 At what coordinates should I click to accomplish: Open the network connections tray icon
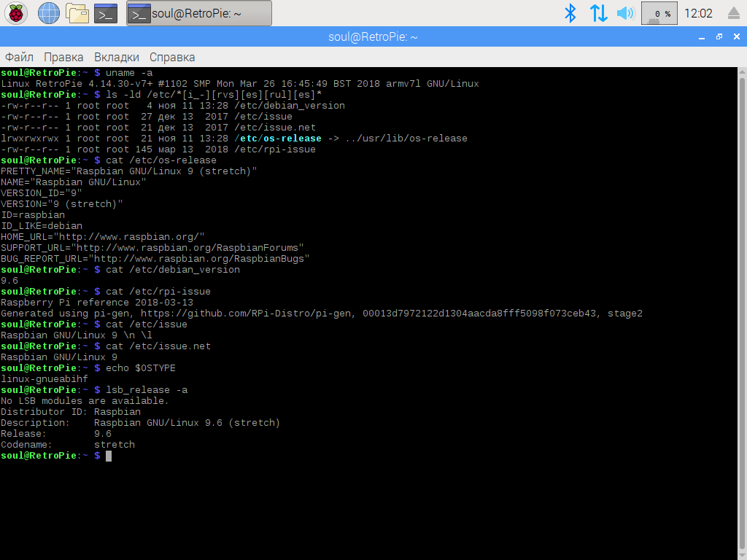pyautogui.click(x=598, y=13)
